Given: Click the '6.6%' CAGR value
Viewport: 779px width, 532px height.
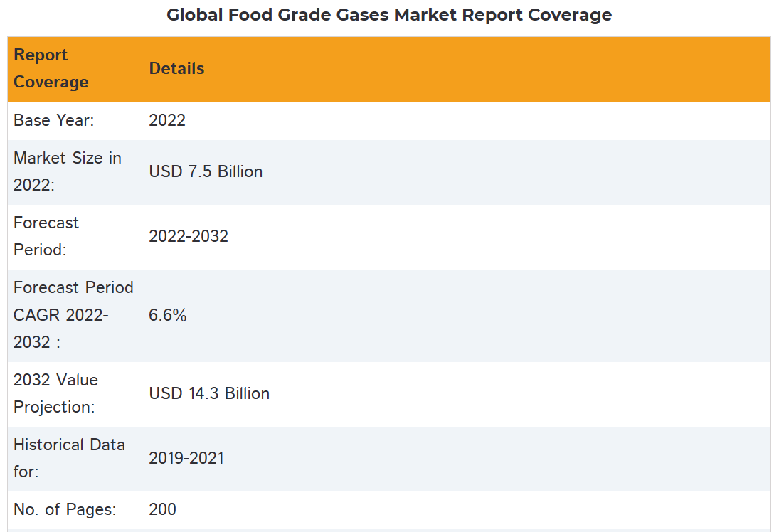Looking at the screenshot, I should coord(168,316).
